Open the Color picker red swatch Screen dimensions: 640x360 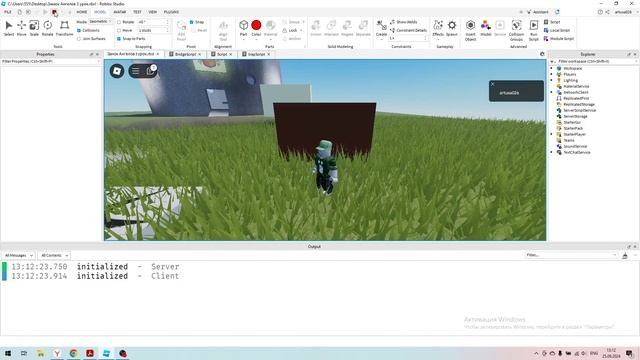pos(256,25)
